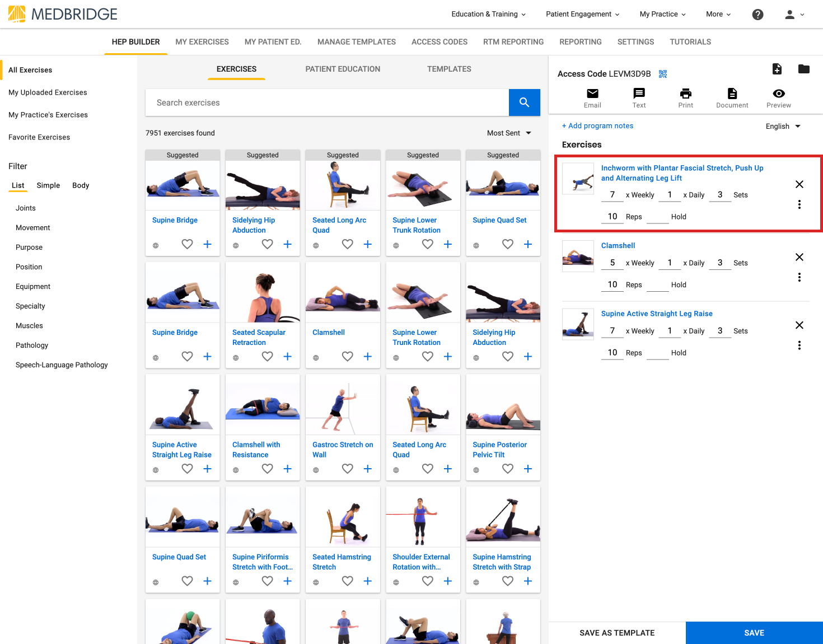Image resolution: width=823 pixels, height=644 pixels.
Task: Add Supine Posterior Pelvic Tilt via plus
Action: pos(527,469)
